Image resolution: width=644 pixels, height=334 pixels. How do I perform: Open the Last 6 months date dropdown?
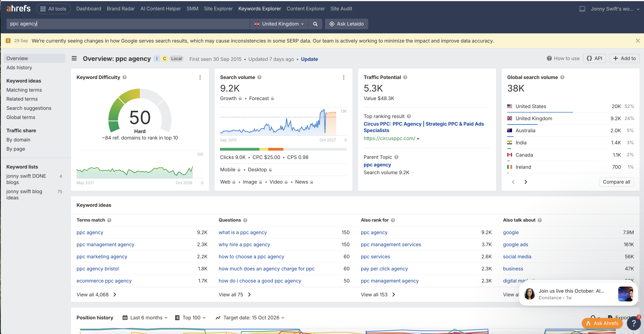click(x=145, y=317)
